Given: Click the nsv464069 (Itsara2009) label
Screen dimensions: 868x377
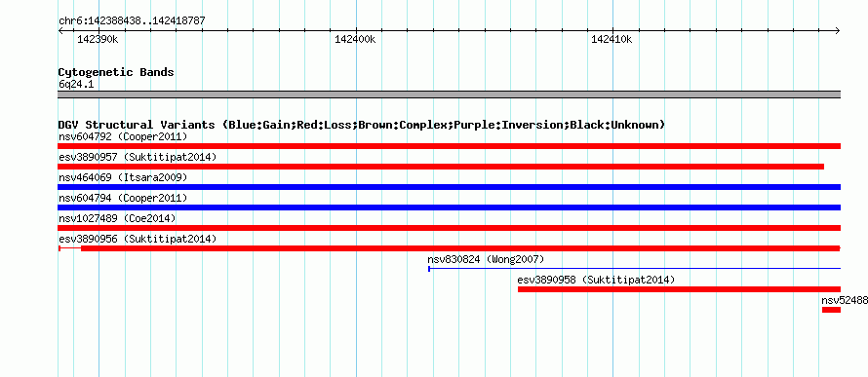Looking at the screenshot, I should point(123,177).
